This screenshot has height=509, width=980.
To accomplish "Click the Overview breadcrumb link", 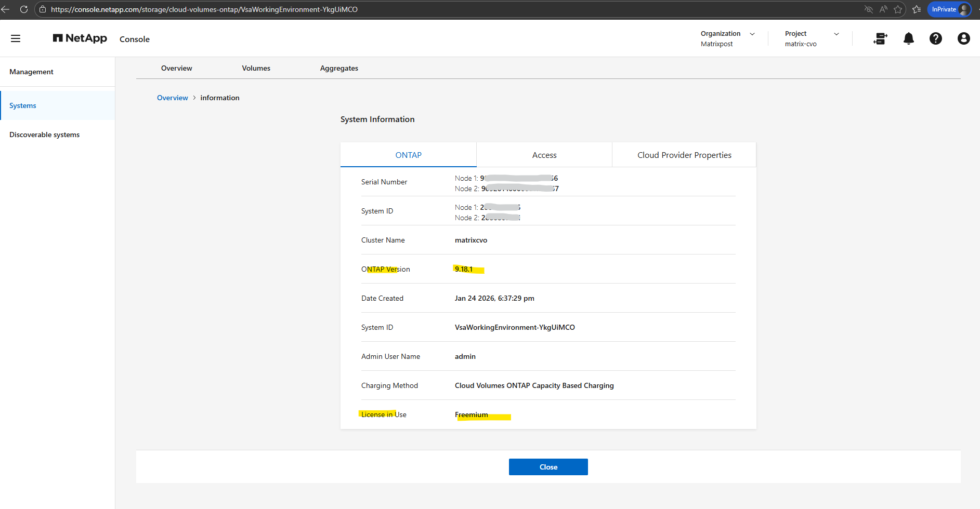I will click(x=172, y=98).
